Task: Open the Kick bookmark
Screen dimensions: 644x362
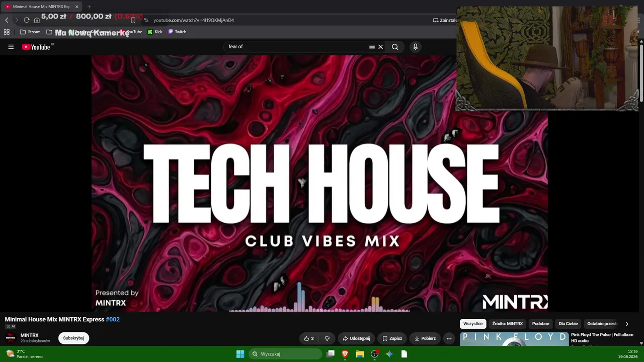Action: [155, 32]
